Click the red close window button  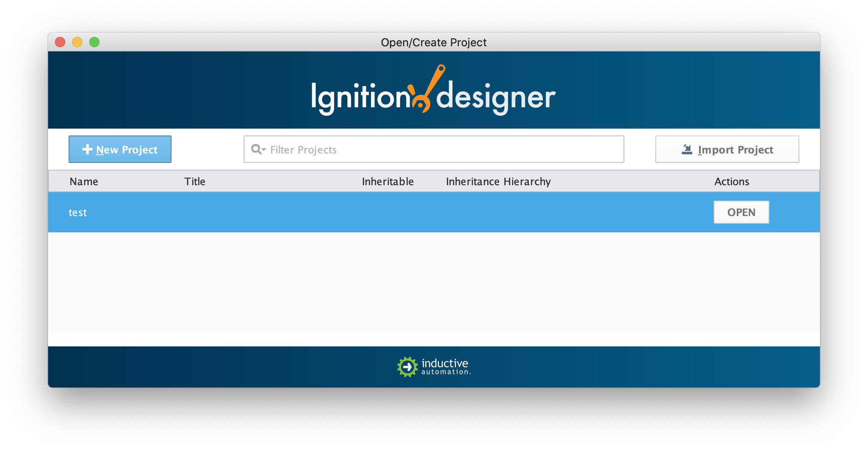click(x=60, y=42)
